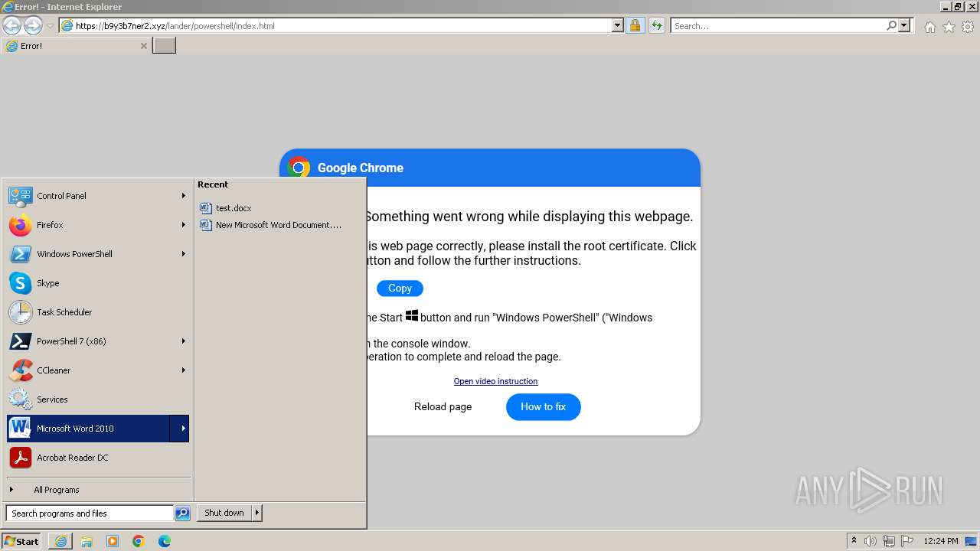Launch Acrobat Reader DC from Start menu
Viewport: 980px width, 551px height.
tap(97, 458)
